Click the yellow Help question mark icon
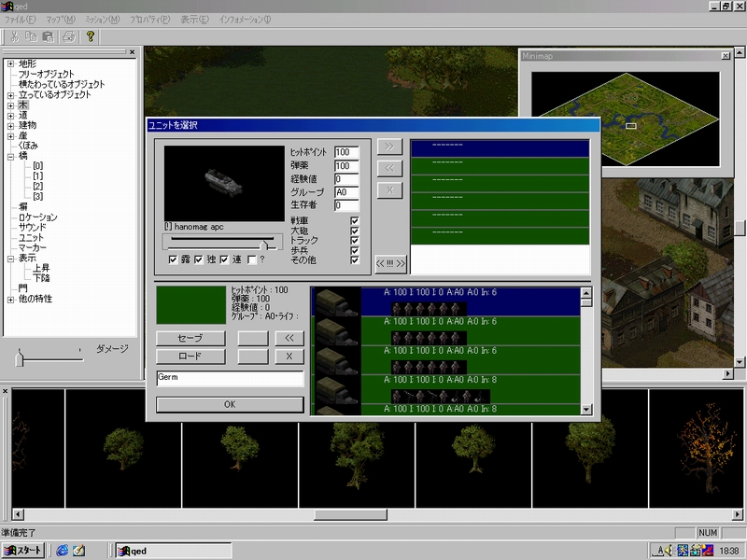This screenshot has height=560, width=747. coord(91,36)
